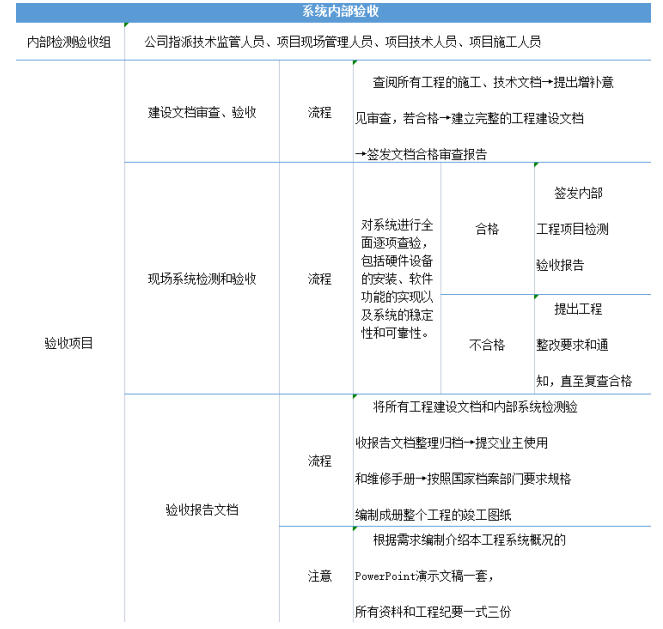Select the line 工程项目检测

(x=573, y=230)
